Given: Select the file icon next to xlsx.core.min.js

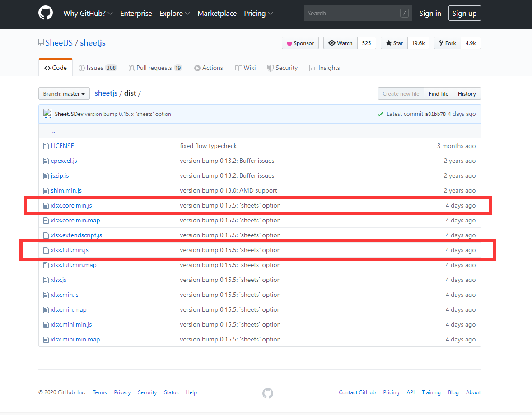Looking at the screenshot, I should (x=46, y=206).
